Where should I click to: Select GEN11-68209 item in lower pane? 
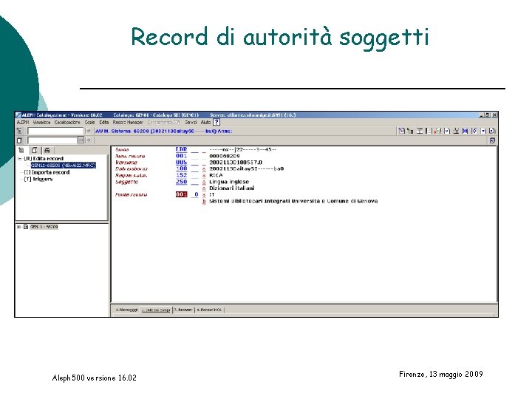coord(44,227)
